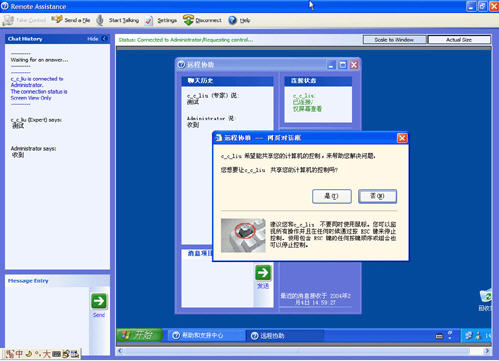Screen dimensions: 499x361
Task: Click the Disconnect icon
Action: [x=188, y=20]
